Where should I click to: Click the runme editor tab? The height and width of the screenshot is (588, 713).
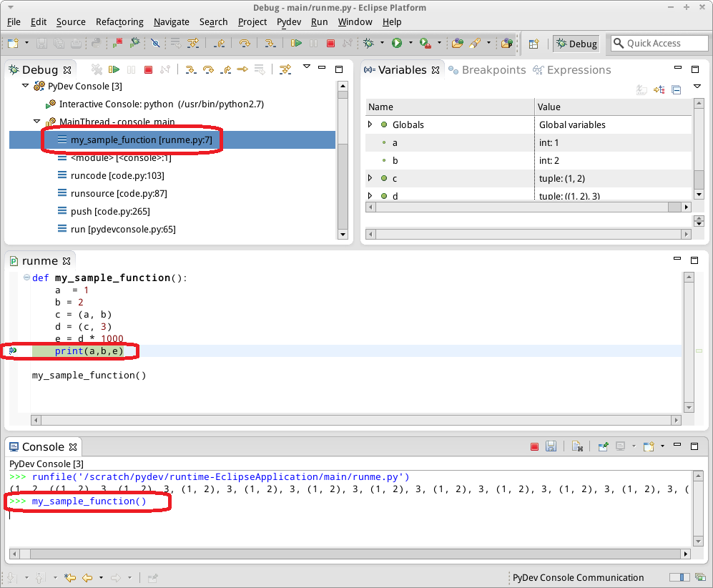[x=40, y=261]
